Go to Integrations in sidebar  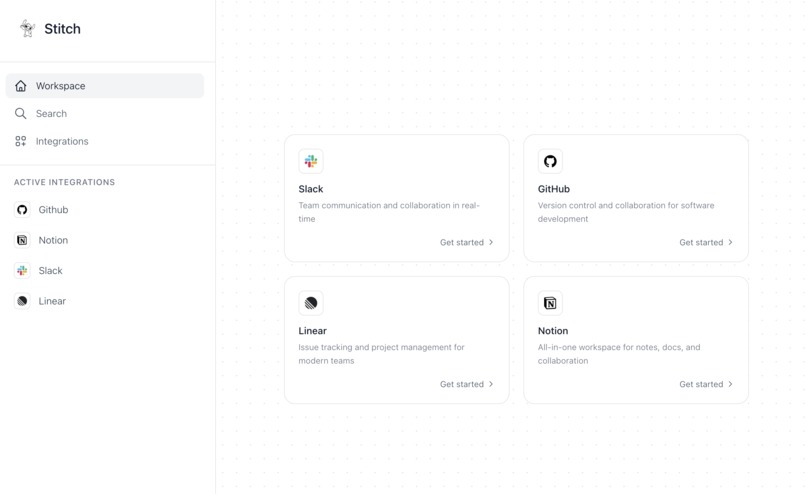[105, 141]
